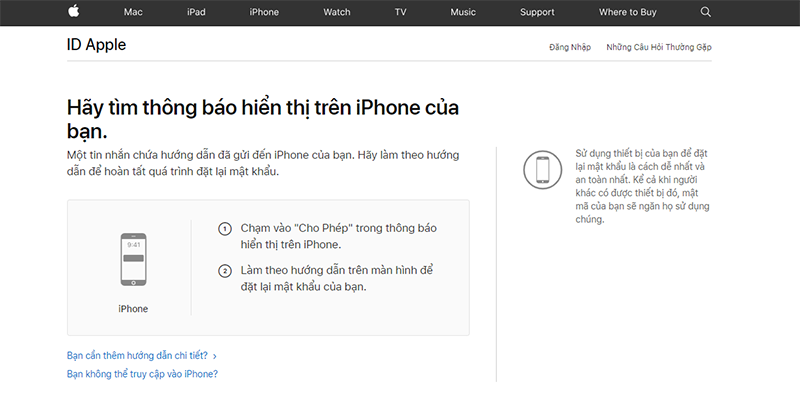Open the Support menu
Viewport: 800px width, 405px height.
click(x=537, y=12)
